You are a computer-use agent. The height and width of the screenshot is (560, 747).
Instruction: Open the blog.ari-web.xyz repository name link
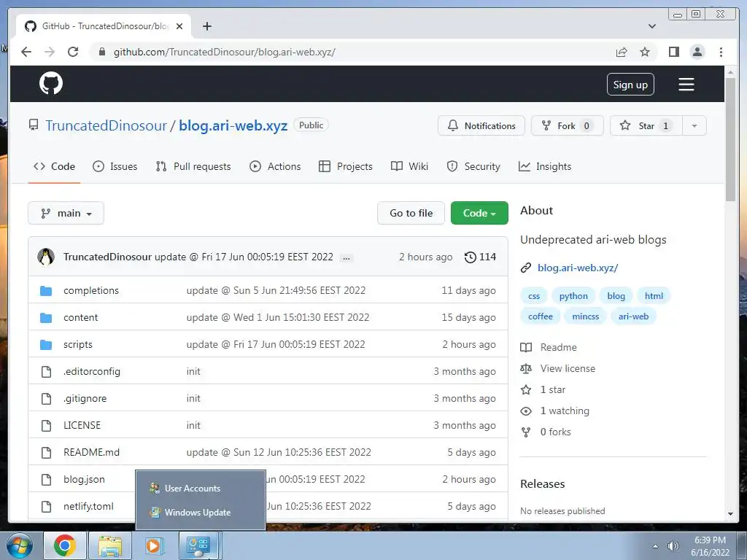coord(233,125)
